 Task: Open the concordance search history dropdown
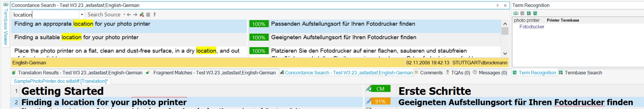tap(82, 15)
